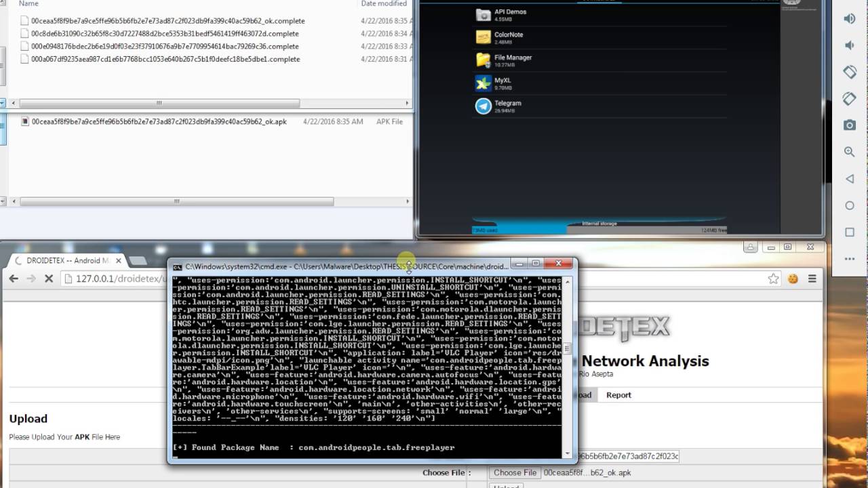Click the chosen file name '00ceaa5f8f...b62_ok.apk'

[587, 472]
